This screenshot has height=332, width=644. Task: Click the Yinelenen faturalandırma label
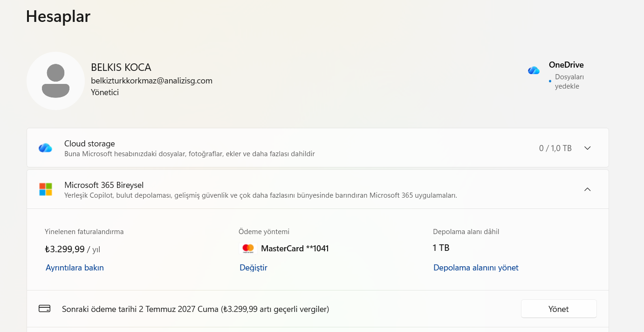tap(84, 232)
